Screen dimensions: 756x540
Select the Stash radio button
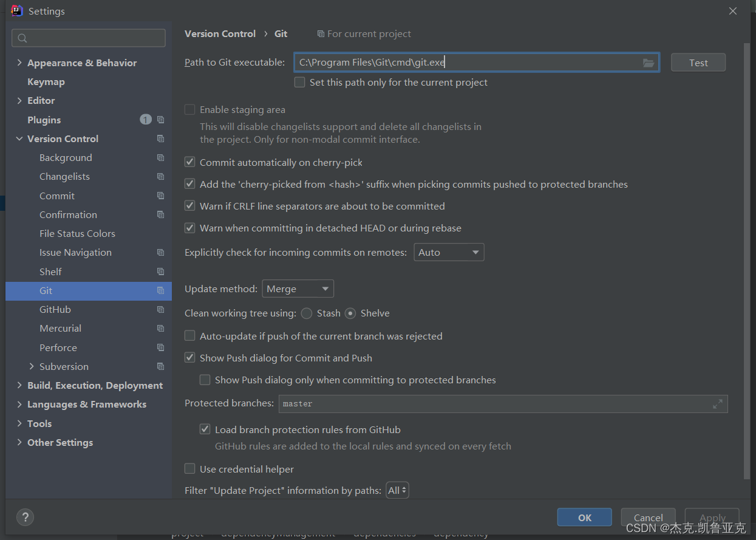point(307,313)
